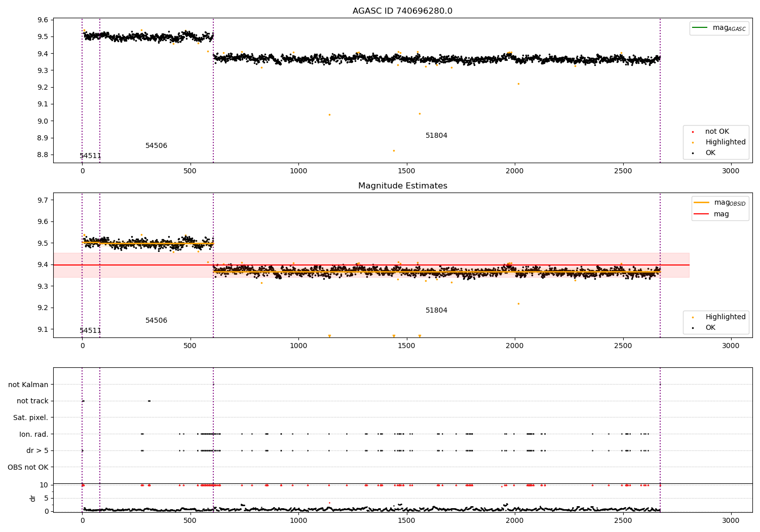Click the '54511' label in middle plot
760x532 pixels.
(90, 331)
